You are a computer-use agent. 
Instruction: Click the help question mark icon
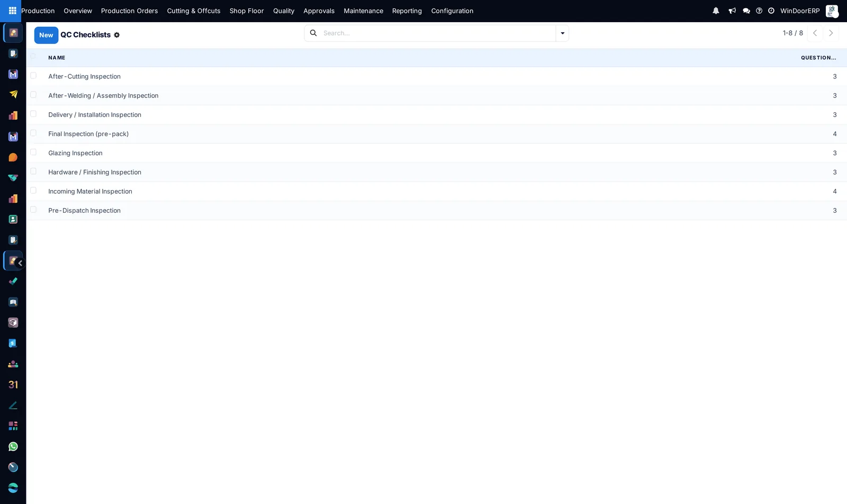point(759,11)
